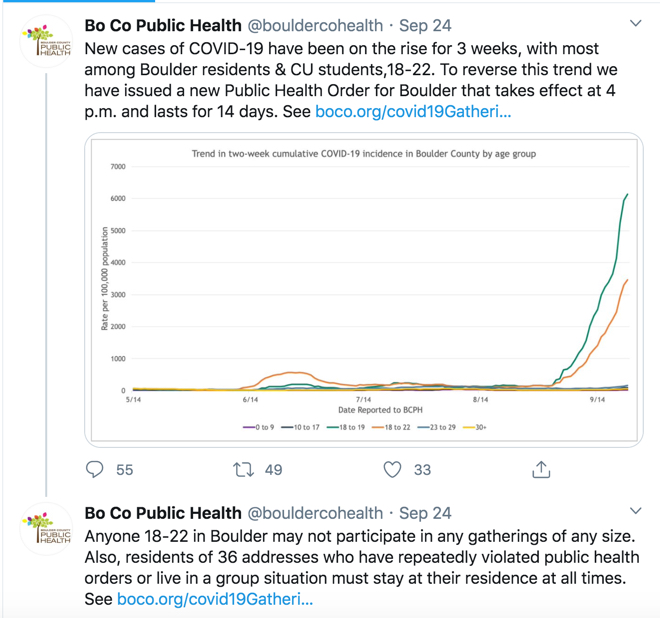
Task: Retweet the COVID-19 chart tweet
Action: click(244, 469)
